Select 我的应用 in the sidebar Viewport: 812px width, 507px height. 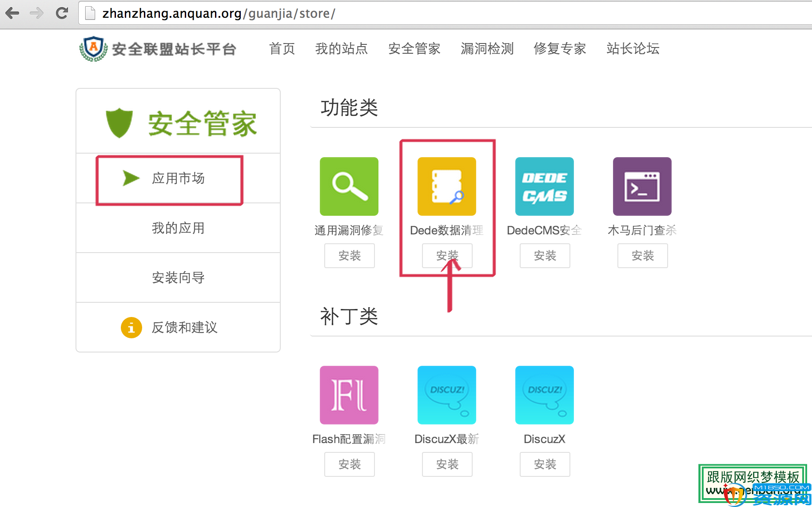click(178, 228)
